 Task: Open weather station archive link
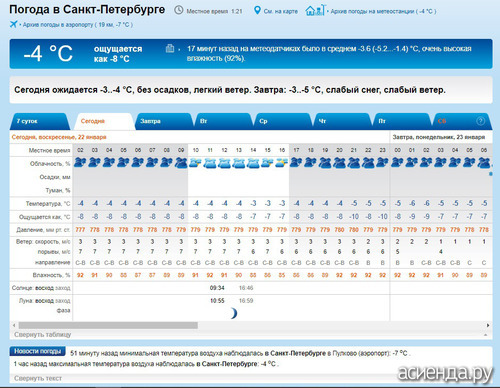coord(383,11)
